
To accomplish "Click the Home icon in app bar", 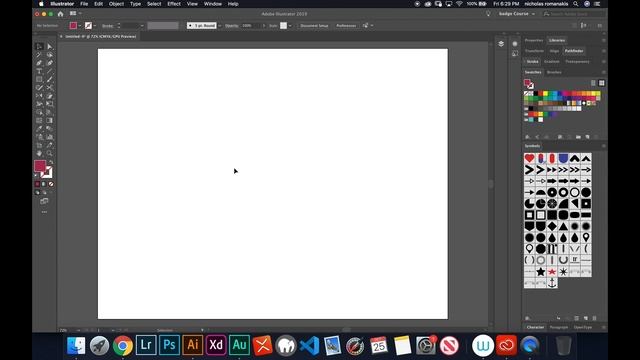I will pyautogui.click(x=60, y=14).
